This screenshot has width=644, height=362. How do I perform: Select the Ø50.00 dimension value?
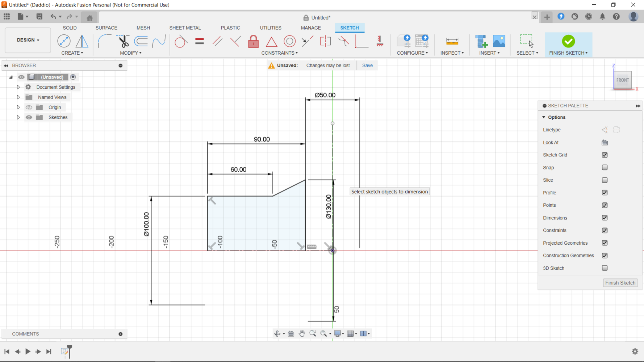coord(325,95)
